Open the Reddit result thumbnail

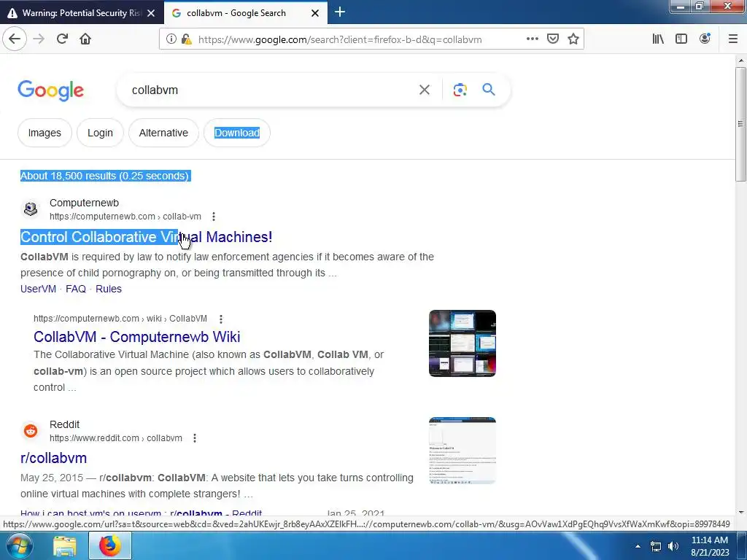[462, 451]
